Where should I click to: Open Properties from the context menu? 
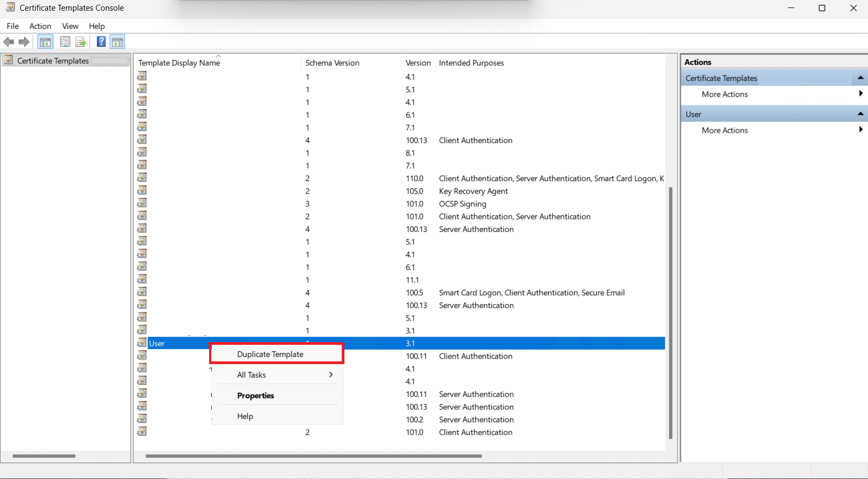tap(256, 396)
